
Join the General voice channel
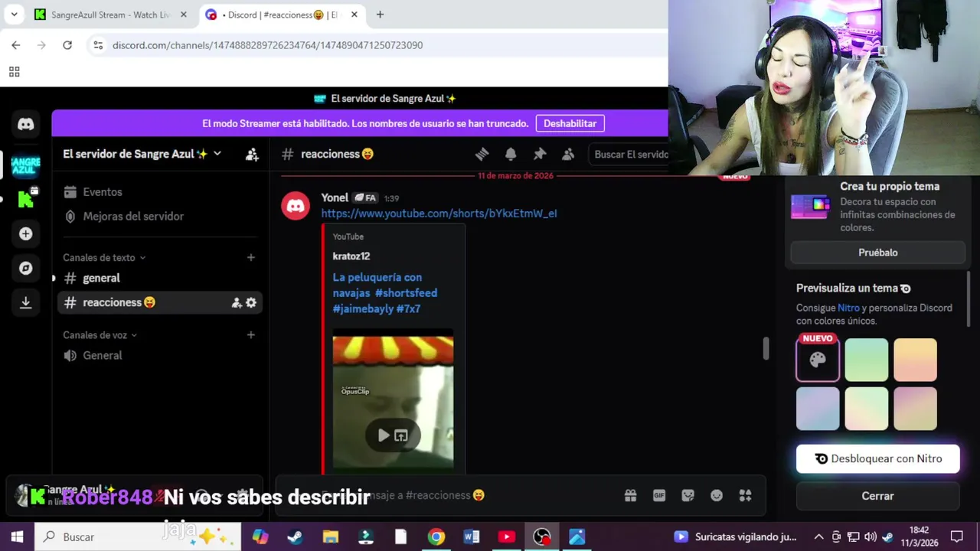(x=159, y=356)
